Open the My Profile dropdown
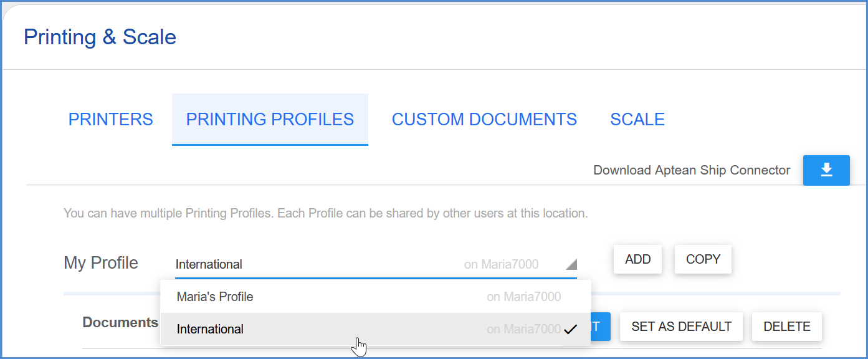The height and width of the screenshot is (359, 868). tap(374, 264)
